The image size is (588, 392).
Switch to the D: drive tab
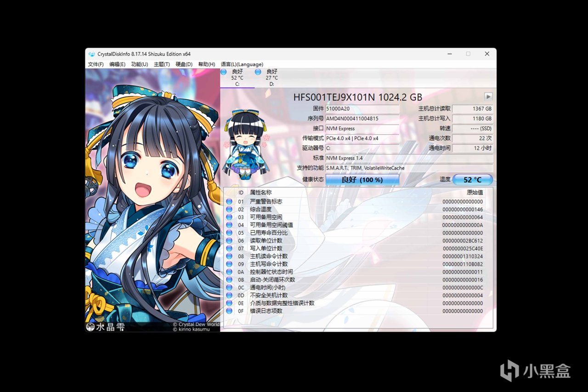point(271,78)
